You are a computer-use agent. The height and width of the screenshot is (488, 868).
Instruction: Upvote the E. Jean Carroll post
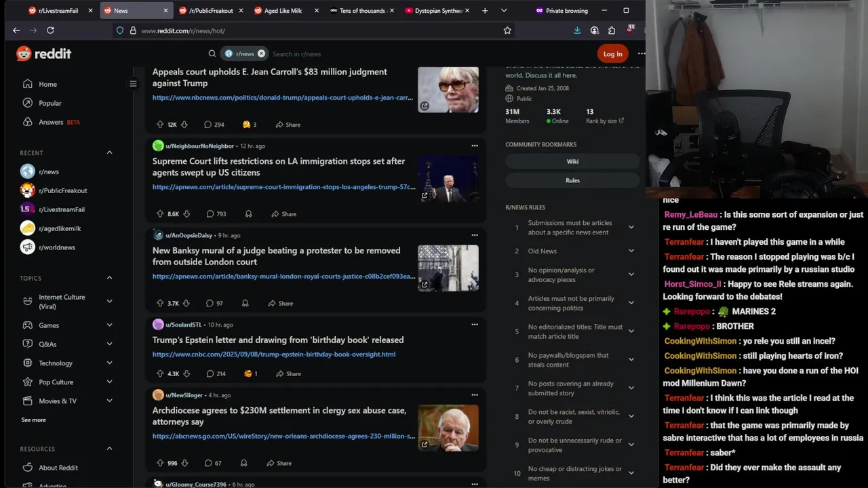(x=160, y=125)
